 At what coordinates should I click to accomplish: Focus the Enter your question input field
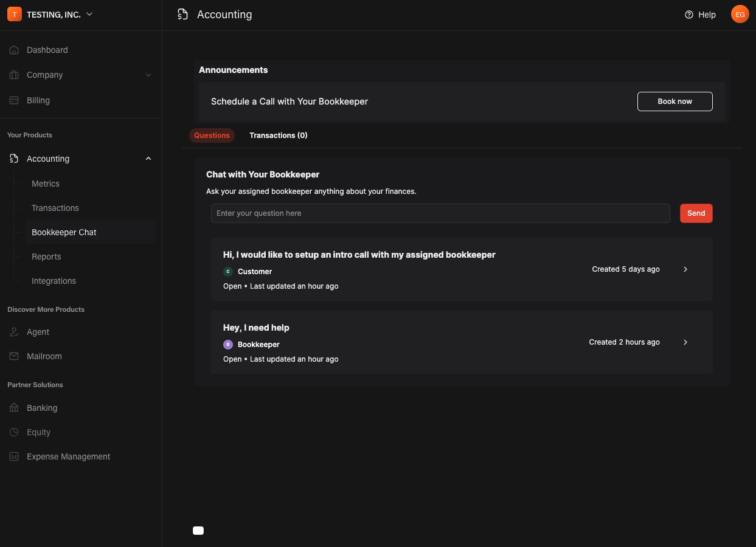440,213
